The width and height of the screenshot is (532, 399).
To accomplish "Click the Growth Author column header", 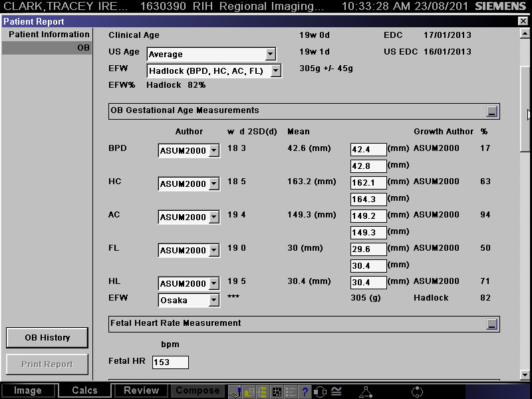I will click(444, 131).
